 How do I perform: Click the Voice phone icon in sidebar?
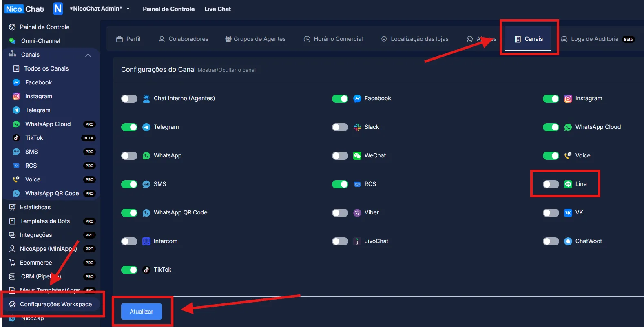[16, 179]
